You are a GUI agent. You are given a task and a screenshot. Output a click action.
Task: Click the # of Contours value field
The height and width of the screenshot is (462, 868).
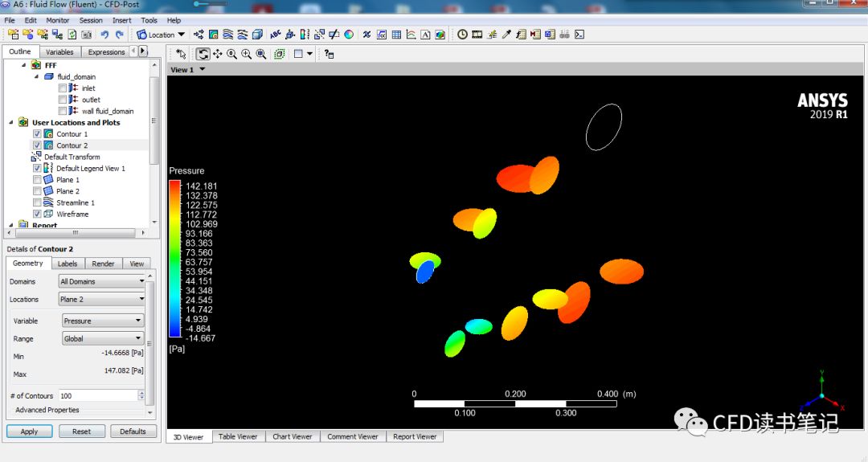click(98, 395)
